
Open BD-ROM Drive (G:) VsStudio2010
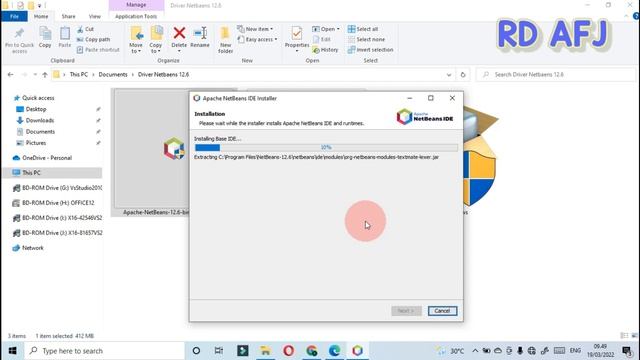coord(57,188)
